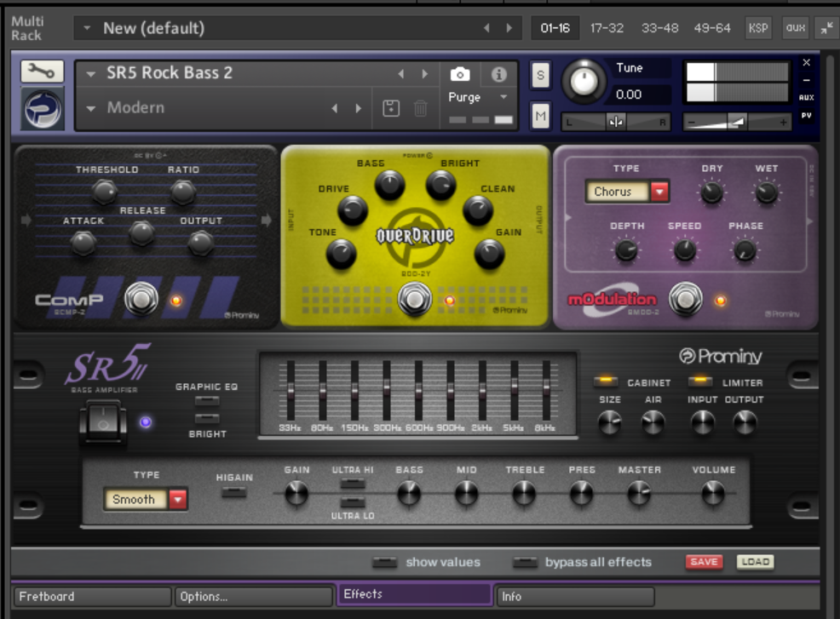Screen dimensions: 840x619
Task: Click the LOAD button
Action: 756,562
